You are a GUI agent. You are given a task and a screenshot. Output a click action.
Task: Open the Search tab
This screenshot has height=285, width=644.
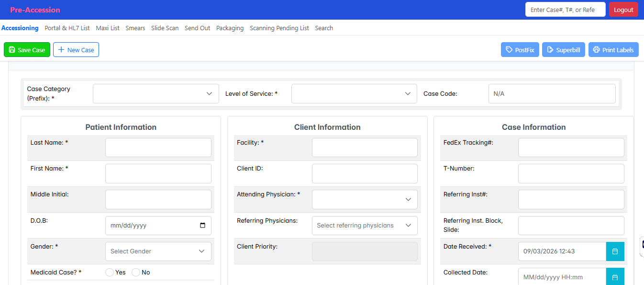click(324, 28)
